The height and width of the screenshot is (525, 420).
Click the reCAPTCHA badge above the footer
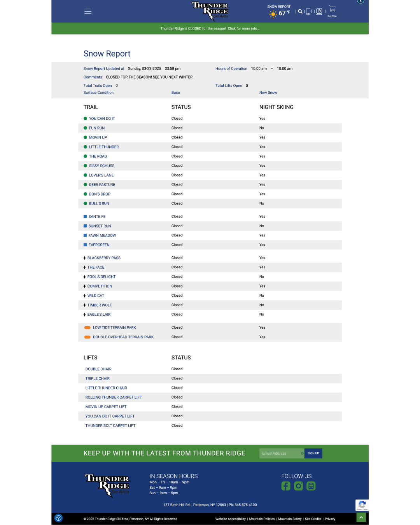click(x=362, y=505)
